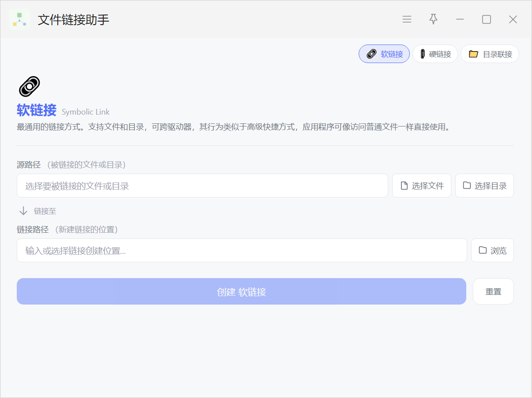Maximize the application window

486,19
